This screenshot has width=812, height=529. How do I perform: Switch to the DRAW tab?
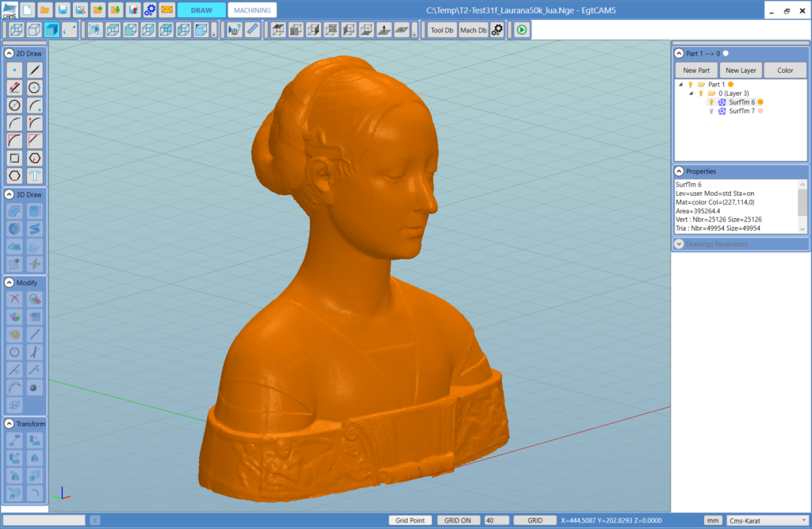click(201, 10)
